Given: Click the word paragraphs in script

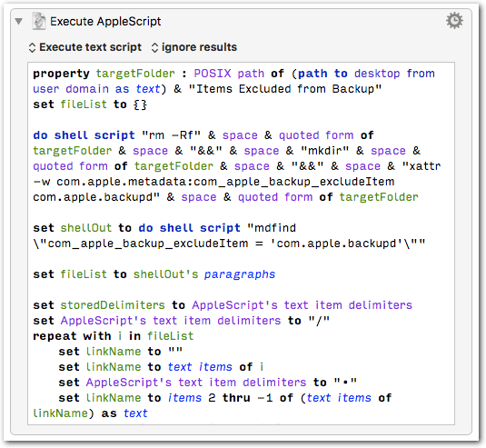Looking at the screenshot, I should 240,274.
